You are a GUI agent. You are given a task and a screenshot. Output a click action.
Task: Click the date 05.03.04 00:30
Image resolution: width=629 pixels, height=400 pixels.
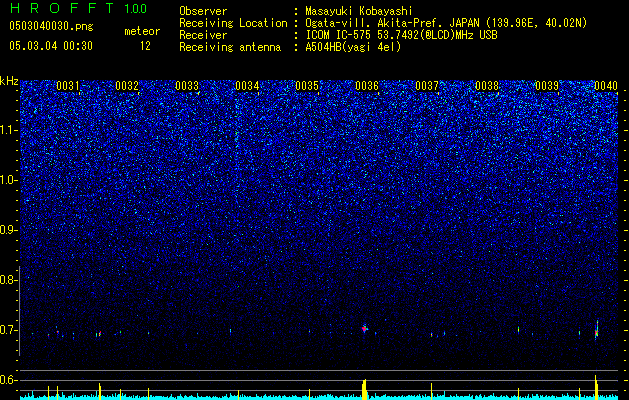[x=51, y=46]
